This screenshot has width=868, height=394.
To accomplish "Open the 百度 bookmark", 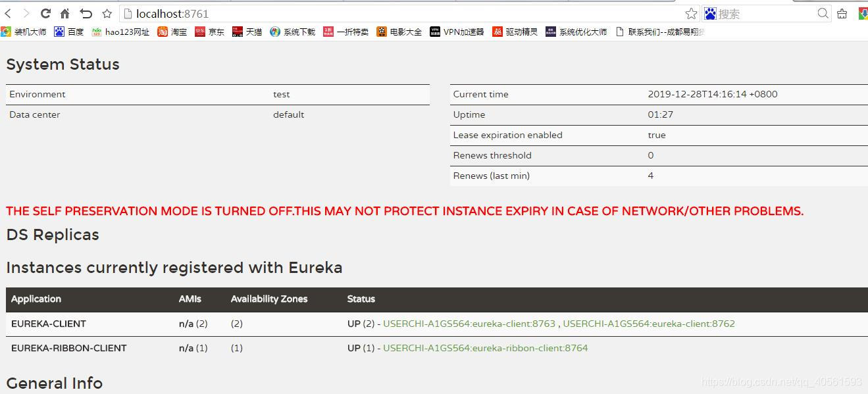I will pos(69,32).
